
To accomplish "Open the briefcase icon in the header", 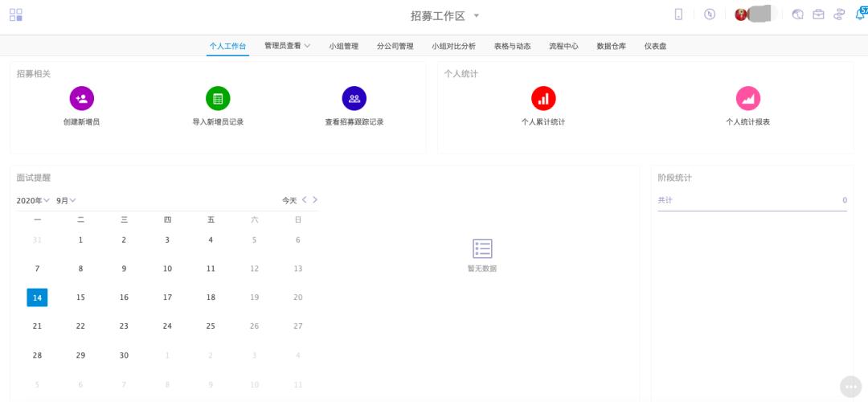I will click(x=818, y=15).
